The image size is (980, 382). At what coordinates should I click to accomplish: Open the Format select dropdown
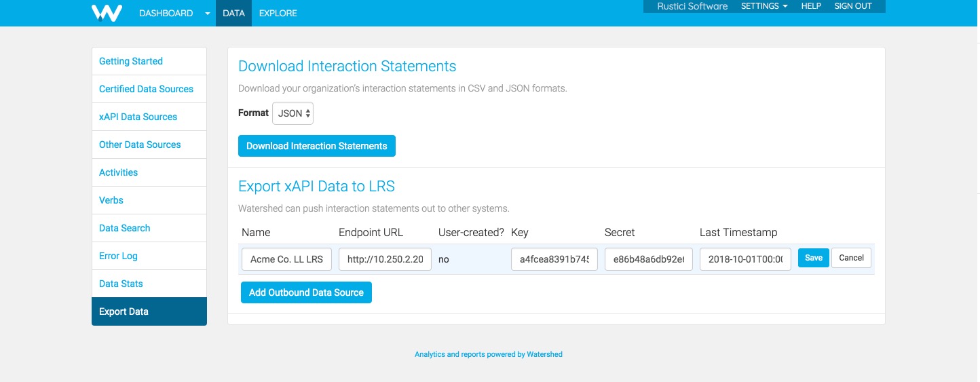tap(293, 113)
